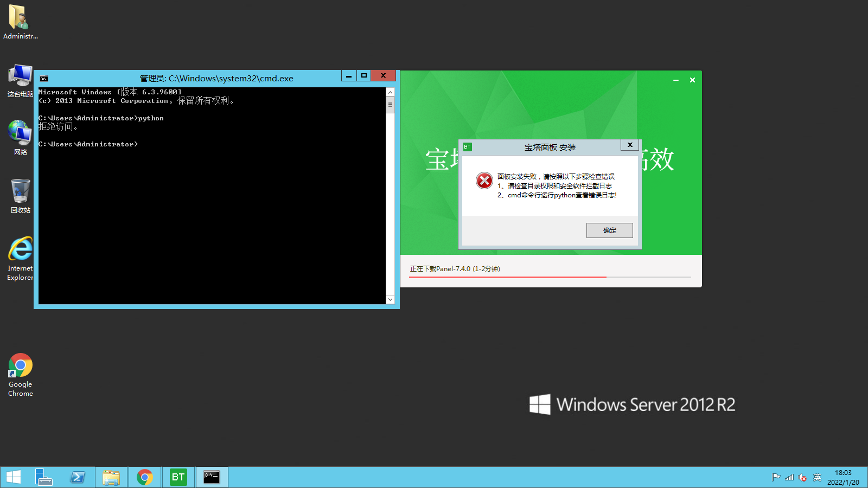
Task: Open the 回收站 recycle bin icon
Action: coord(20,196)
